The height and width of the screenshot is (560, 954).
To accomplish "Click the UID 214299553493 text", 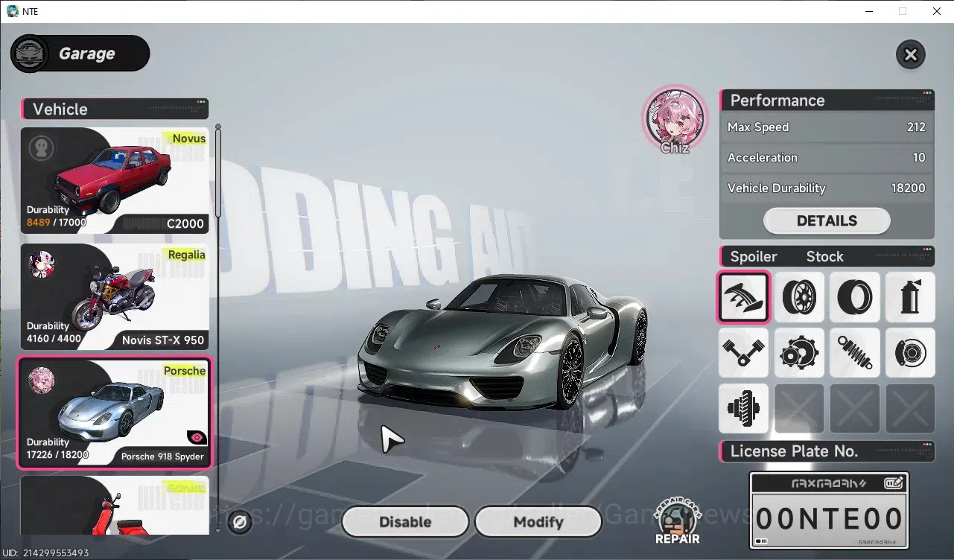I will [x=45, y=553].
